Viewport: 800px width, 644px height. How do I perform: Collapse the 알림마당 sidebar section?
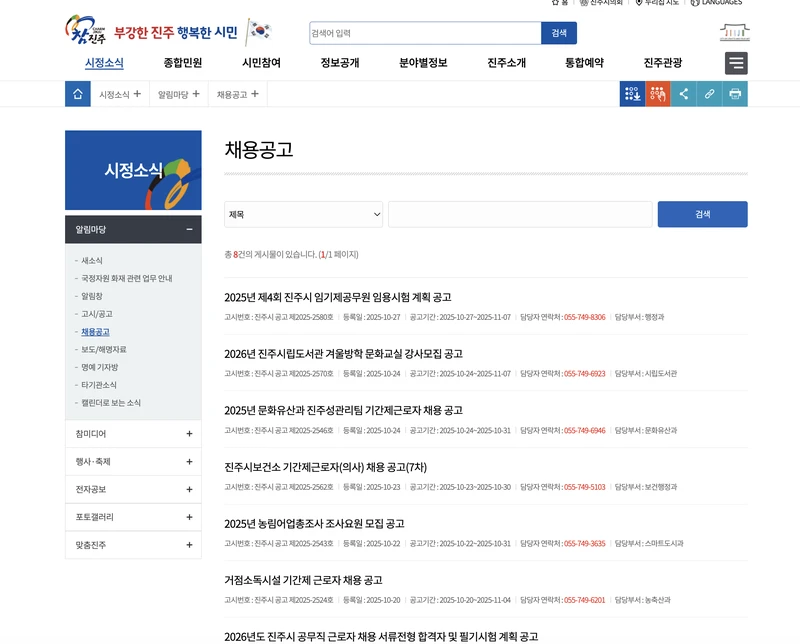tap(189, 229)
